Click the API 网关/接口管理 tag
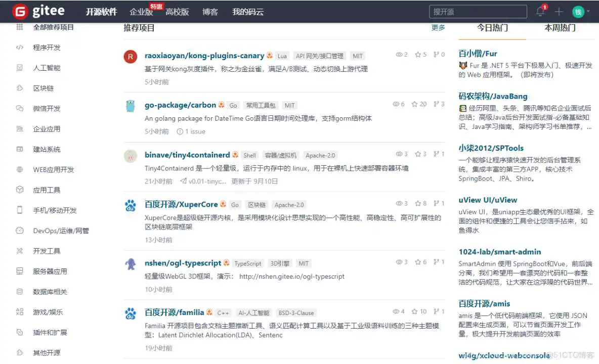The width and height of the screenshot is (599, 364). 319,56
